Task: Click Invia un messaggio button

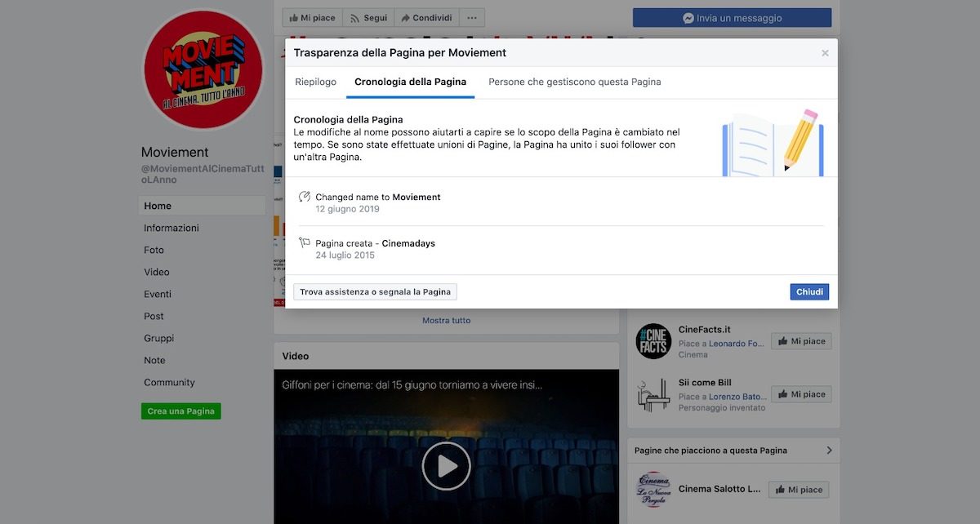Action: (x=732, y=18)
